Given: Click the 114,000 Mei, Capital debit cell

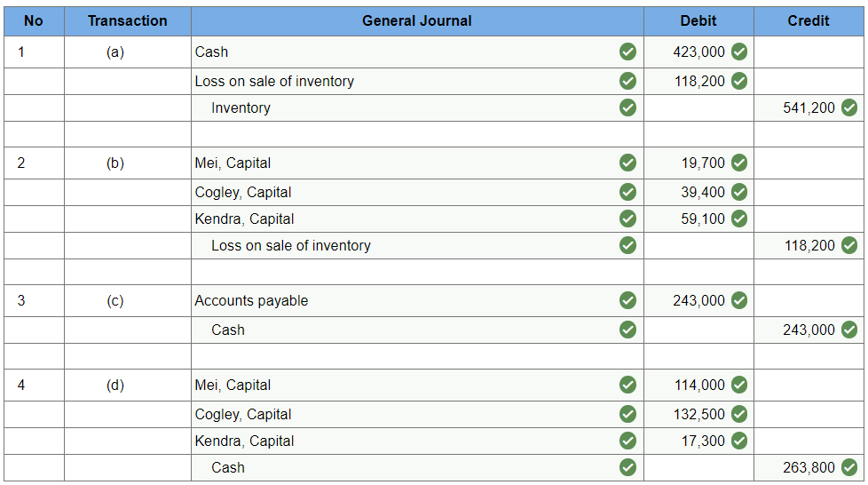Looking at the screenshot, I should pyautogui.click(x=698, y=386).
